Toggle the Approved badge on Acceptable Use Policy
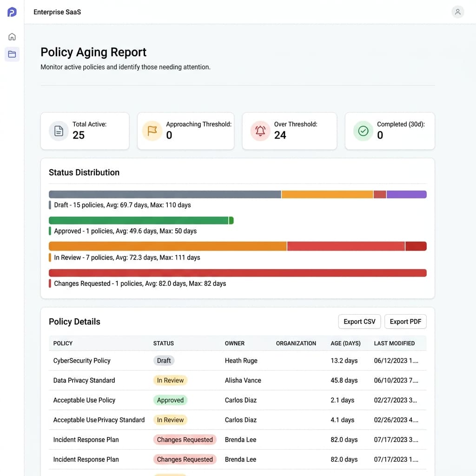Screen dimensions: 476x476 (x=170, y=400)
